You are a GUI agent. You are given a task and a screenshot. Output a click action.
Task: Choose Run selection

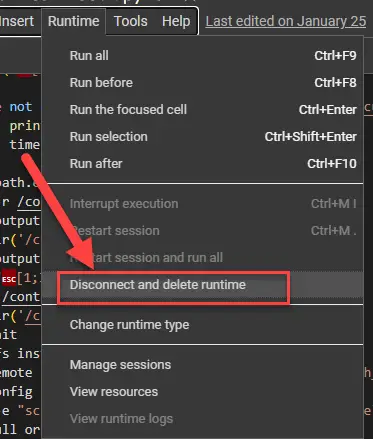pyautogui.click(x=202, y=137)
